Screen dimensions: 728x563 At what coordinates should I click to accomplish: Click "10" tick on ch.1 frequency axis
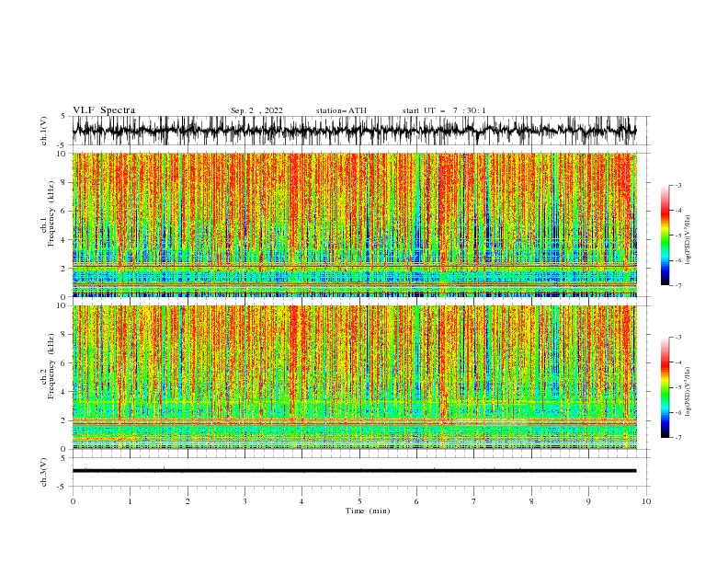[61, 154]
